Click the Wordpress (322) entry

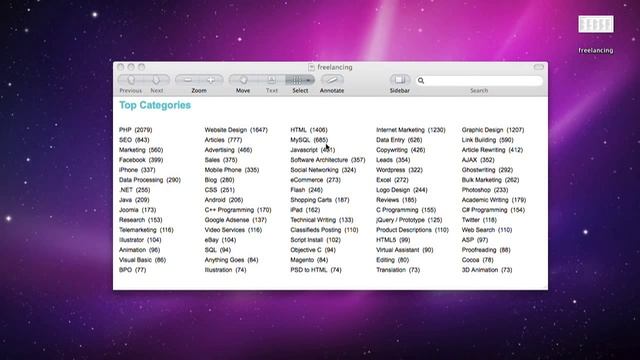pos(399,170)
